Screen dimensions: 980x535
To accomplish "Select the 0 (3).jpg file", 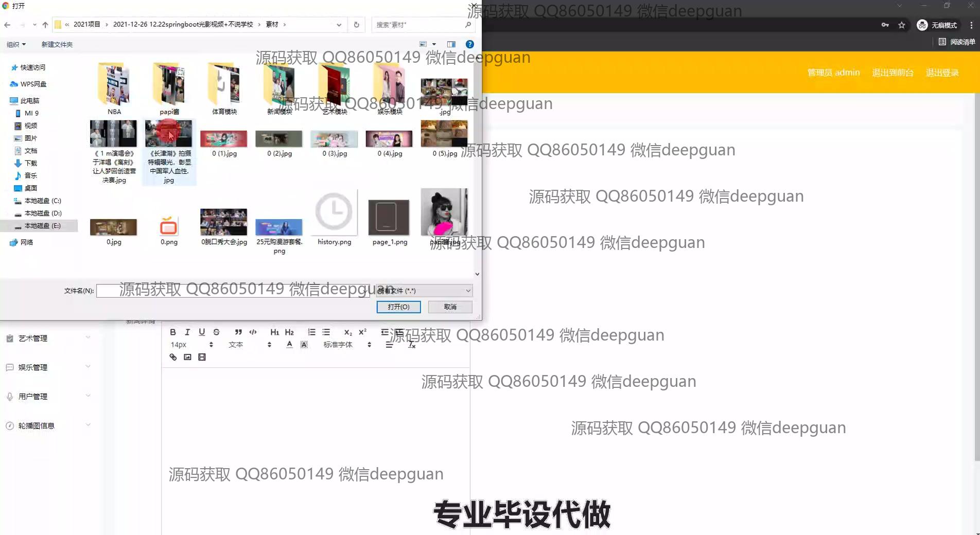I will coord(335,143).
